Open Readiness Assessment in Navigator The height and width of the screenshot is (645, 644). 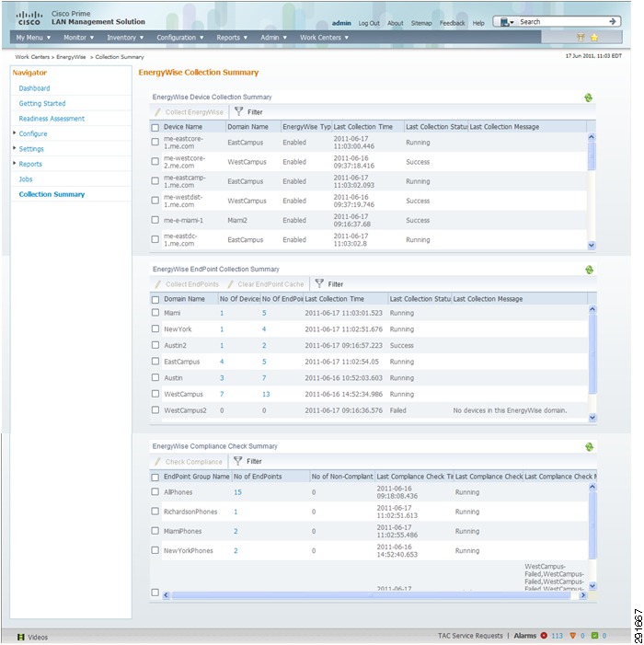point(52,119)
